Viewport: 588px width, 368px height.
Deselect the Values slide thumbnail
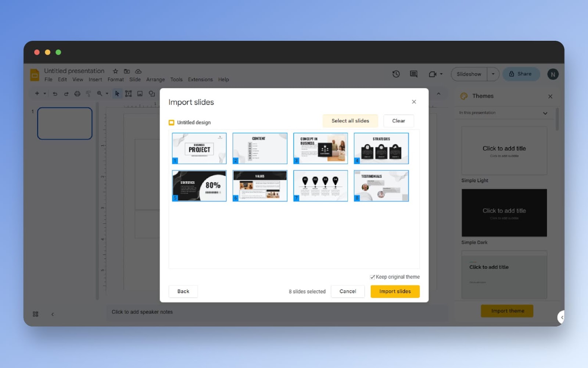coord(259,185)
